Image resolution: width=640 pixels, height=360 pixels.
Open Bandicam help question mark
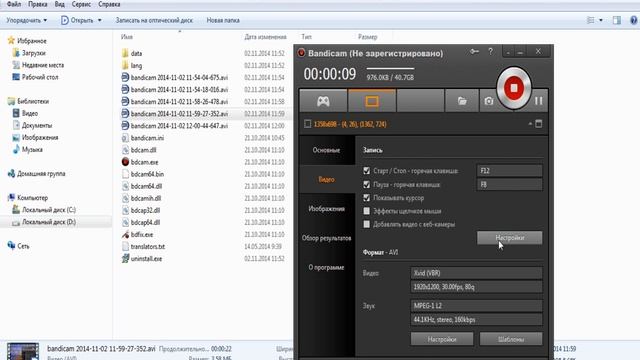click(x=491, y=52)
